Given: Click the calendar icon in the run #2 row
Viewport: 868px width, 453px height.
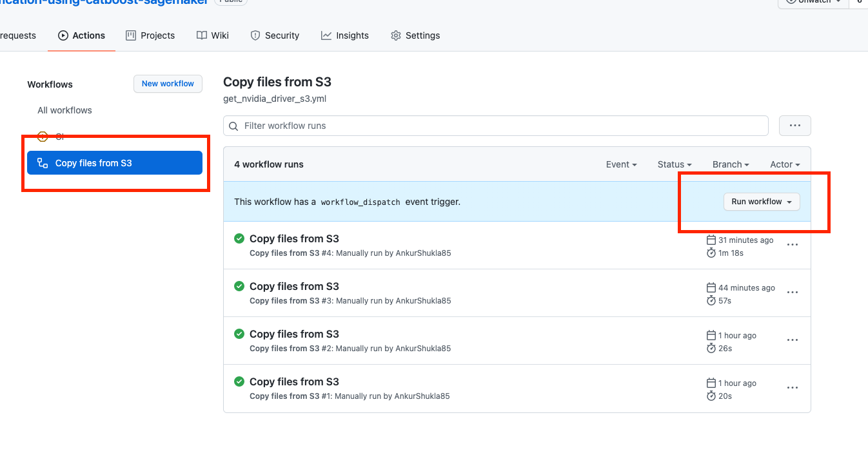Looking at the screenshot, I should (711, 335).
